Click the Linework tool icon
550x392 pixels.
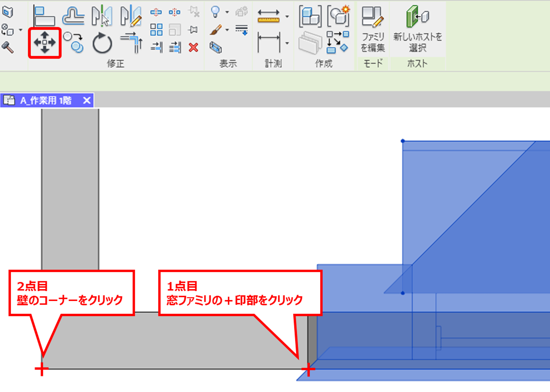(241, 30)
